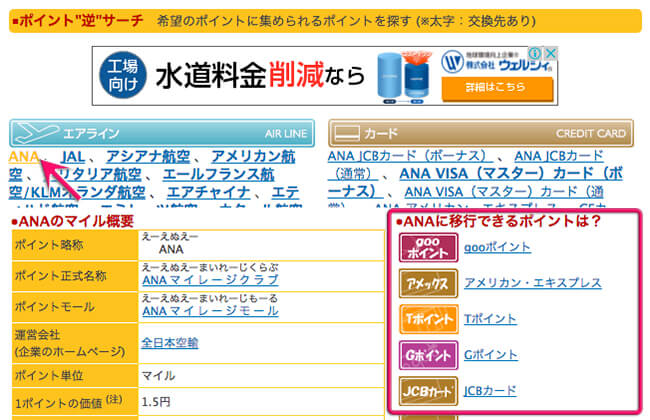Open the ANAマイレージモール link
Viewport: 650px width, 420px height.
click(x=211, y=311)
